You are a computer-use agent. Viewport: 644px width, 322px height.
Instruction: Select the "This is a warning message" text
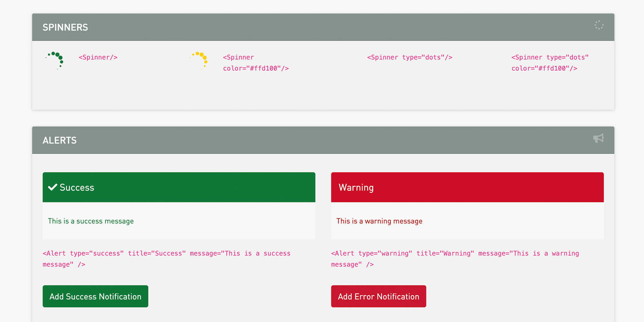(x=379, y=221)
